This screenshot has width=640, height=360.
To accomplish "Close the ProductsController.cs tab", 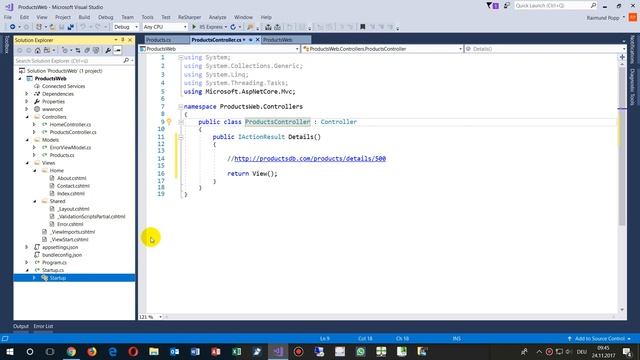I will pyautogui.click(x=258, y=40).
